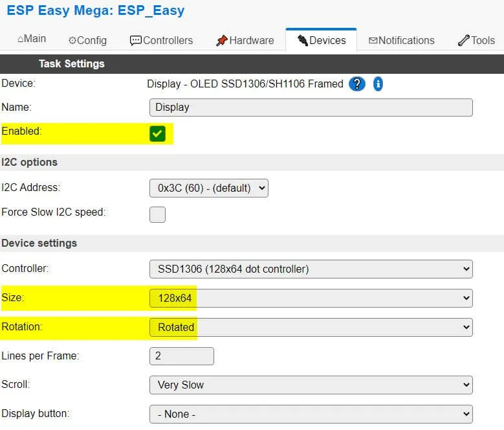
Task: Click the Name input field containing Display
Action: 311,107
